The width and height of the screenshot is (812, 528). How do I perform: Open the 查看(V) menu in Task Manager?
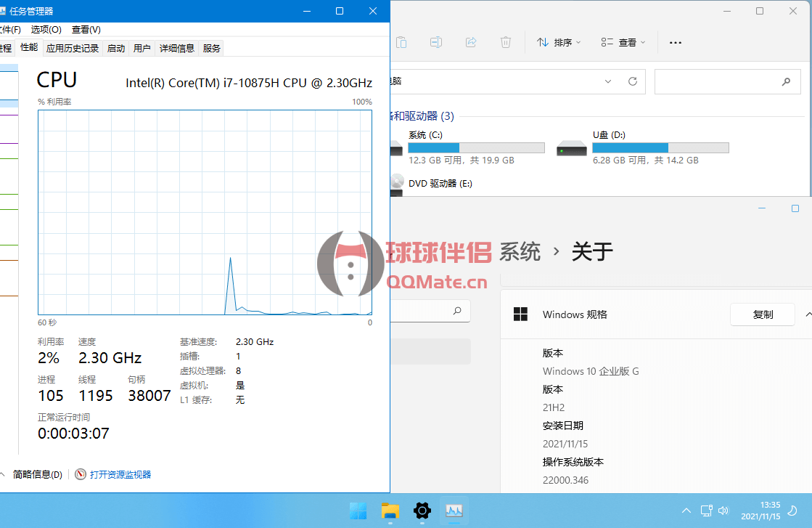click(x=86, y=30)
